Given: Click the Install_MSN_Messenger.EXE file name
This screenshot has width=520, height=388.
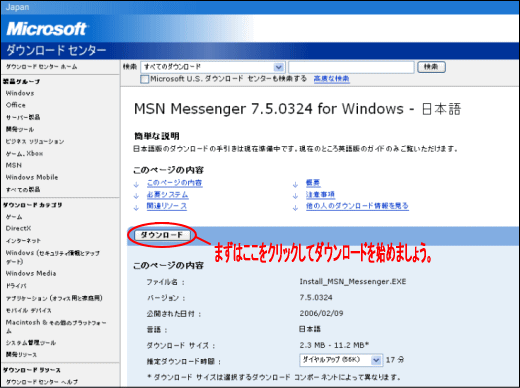Looking at the screenshot, I should coord(353,282).
